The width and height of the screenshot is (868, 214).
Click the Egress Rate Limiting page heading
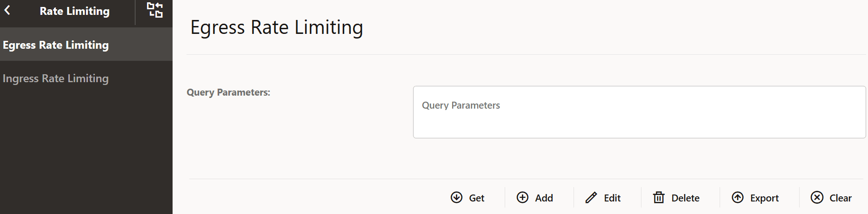tap(277, 27)
